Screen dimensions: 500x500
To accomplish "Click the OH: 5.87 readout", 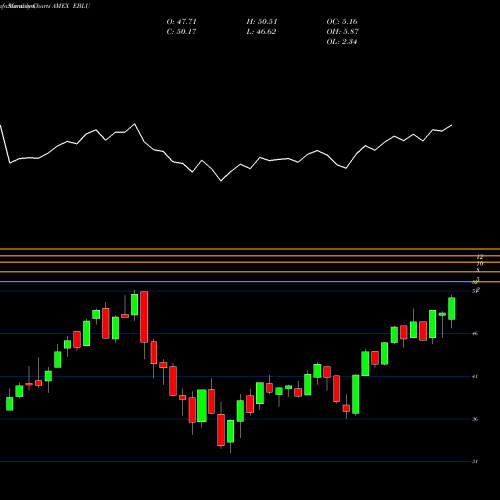I will tap(342, 32).
